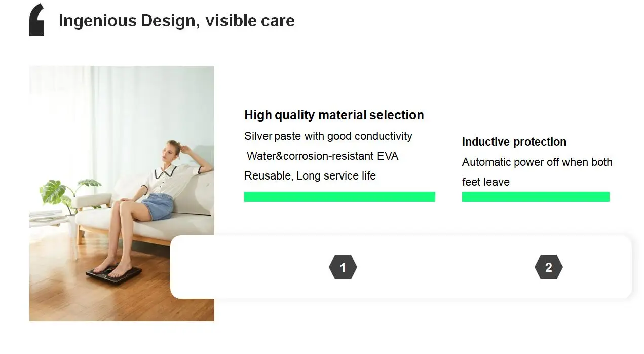
Task: Click "Reusable, Long service life" text
Action: coord(310,176)
